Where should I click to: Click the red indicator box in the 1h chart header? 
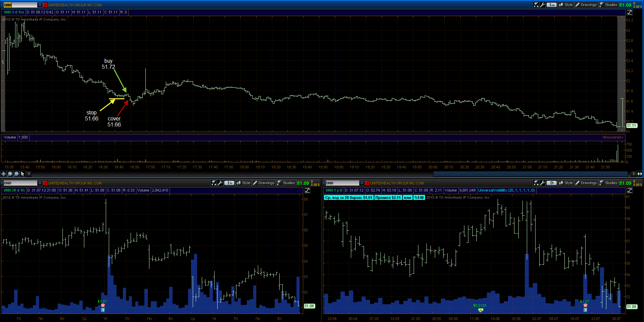pos(45,183)
